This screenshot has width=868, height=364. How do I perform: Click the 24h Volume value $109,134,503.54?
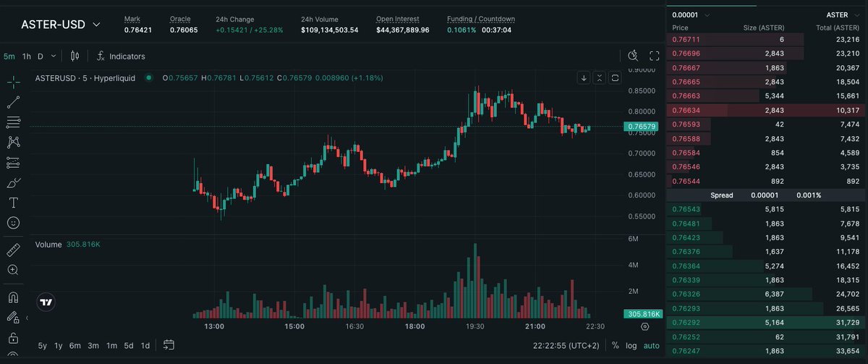330,30
